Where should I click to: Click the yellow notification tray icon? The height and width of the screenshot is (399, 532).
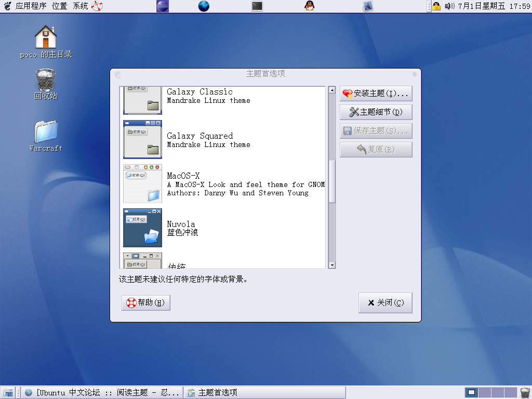tap(436, 6)
